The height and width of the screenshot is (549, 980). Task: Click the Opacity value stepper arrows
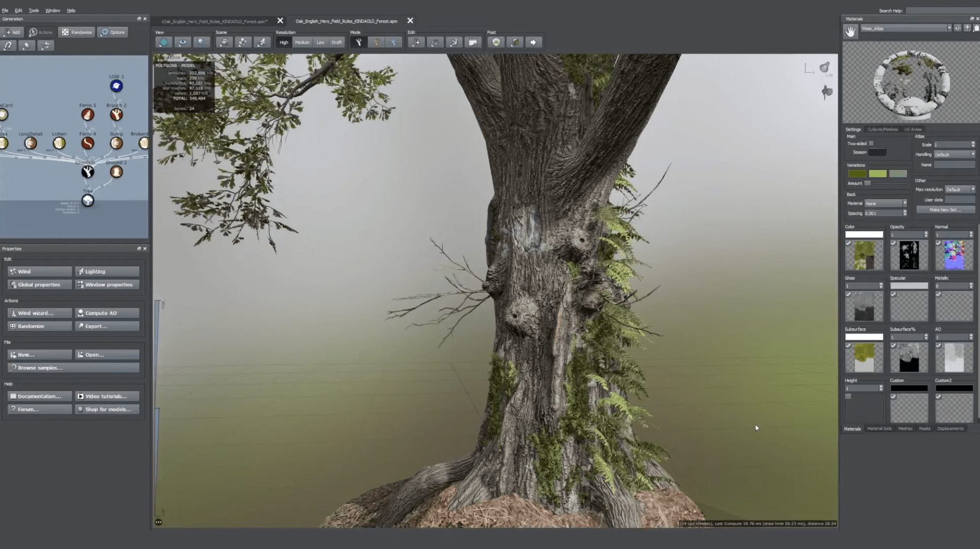tap(926, 235)
